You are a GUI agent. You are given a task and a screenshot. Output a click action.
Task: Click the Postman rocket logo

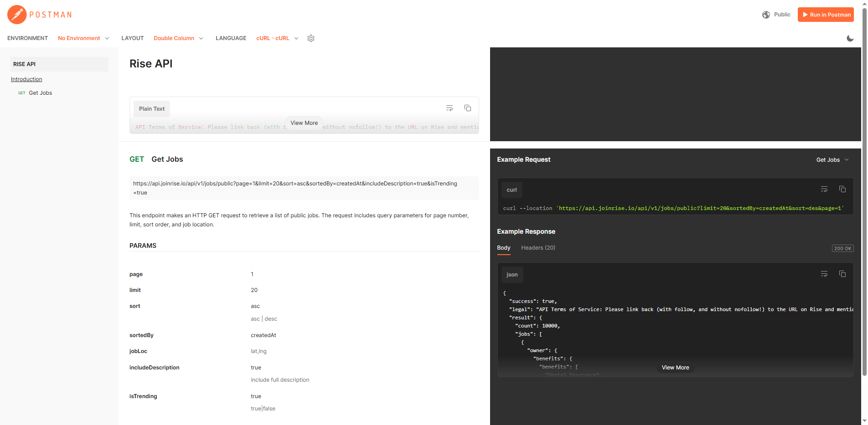16,14
